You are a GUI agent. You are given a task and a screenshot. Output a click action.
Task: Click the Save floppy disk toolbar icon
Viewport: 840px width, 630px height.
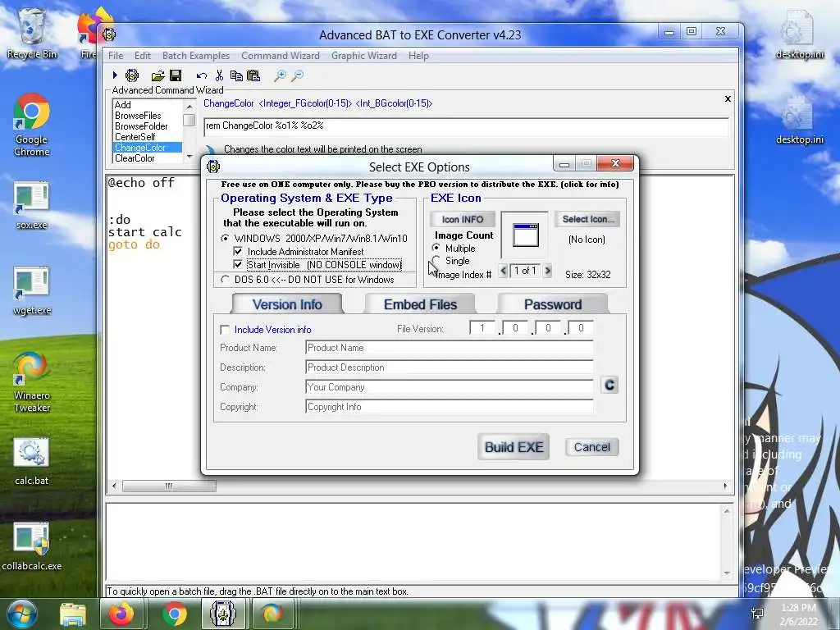click(x=176, y=75)
